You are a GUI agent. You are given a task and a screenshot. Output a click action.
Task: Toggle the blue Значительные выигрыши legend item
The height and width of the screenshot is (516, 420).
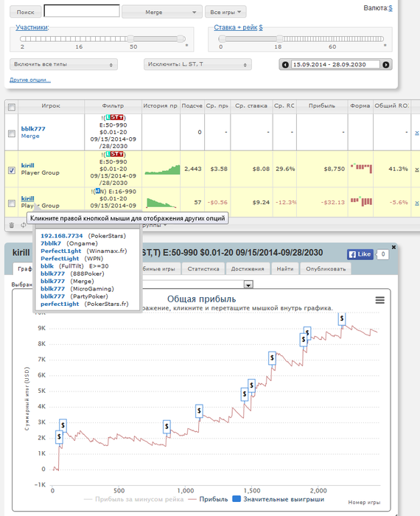point(279,499)
